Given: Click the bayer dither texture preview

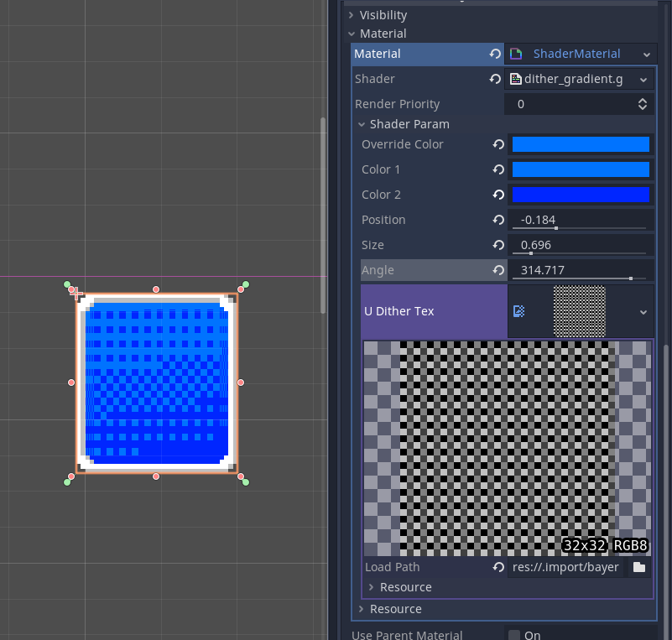Looking at the screenshot, I should pyautogui.click(x=507, y=447).
